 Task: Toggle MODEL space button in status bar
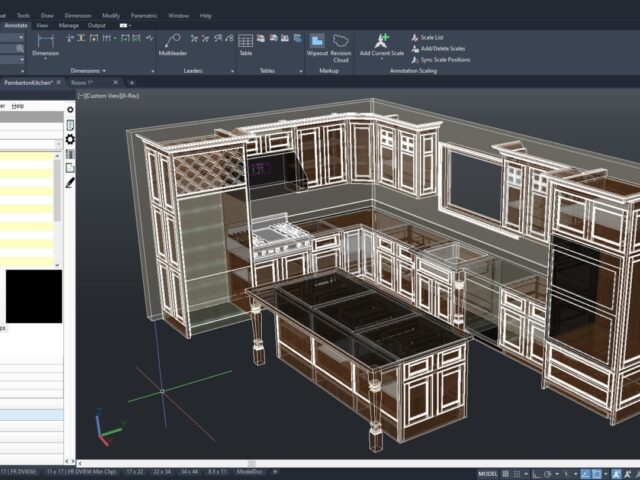[488, 473]
